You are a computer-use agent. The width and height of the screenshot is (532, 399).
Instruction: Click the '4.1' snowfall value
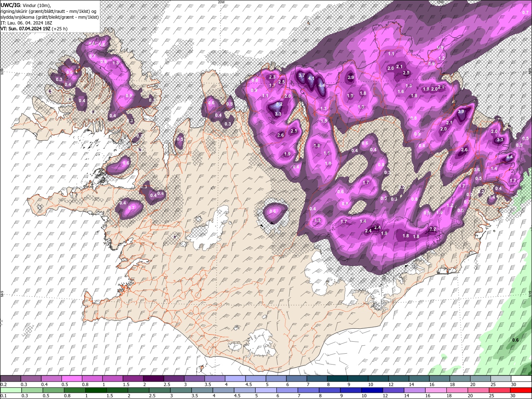tap(311, 78)
